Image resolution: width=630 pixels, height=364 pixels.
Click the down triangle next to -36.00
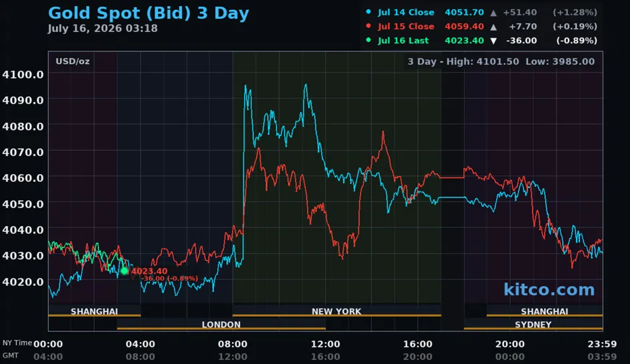pyautogui.click(x=493, y=41)
